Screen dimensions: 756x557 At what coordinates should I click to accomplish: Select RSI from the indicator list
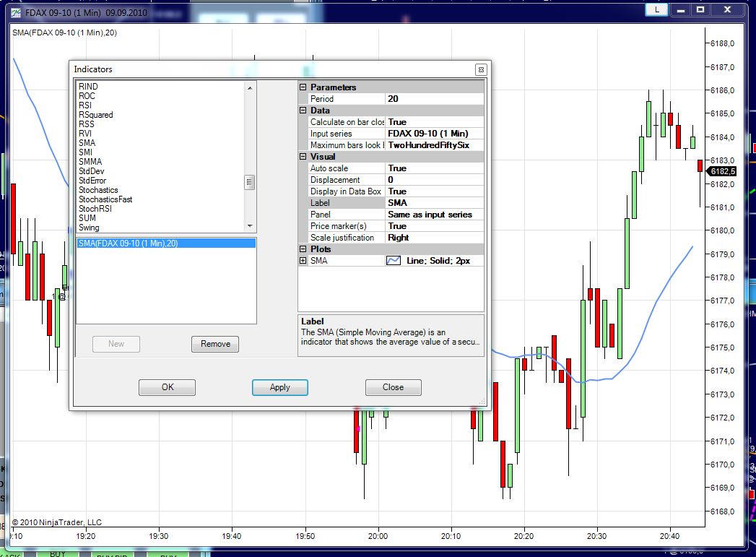(85, 105)
